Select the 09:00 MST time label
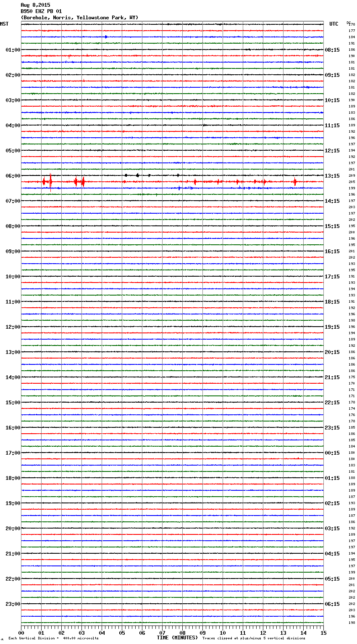Viewport: 357px width, 644px height. click(13, 251)
